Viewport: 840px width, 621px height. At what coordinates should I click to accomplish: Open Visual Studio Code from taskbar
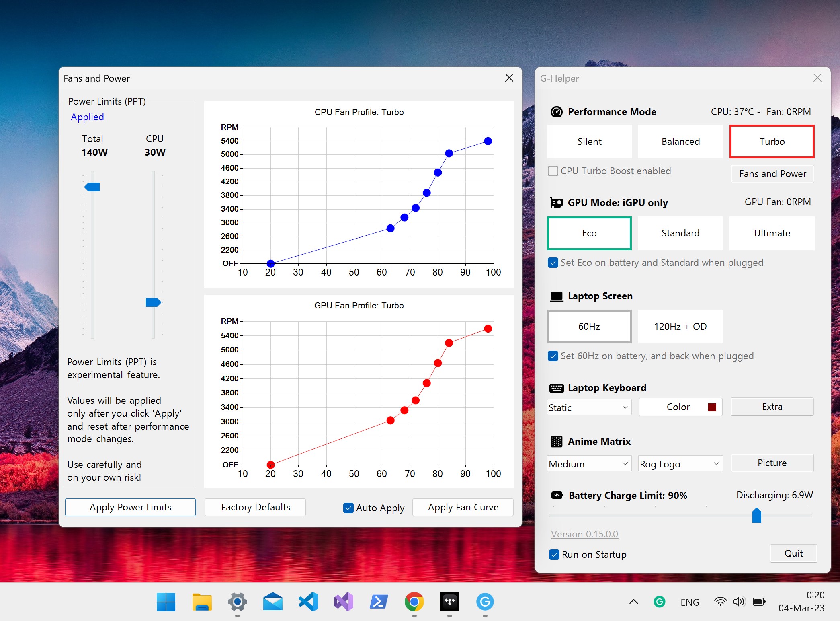pos(308,602)
